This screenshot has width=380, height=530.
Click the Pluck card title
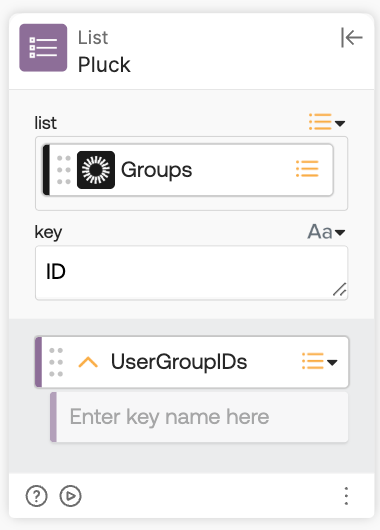104,65
